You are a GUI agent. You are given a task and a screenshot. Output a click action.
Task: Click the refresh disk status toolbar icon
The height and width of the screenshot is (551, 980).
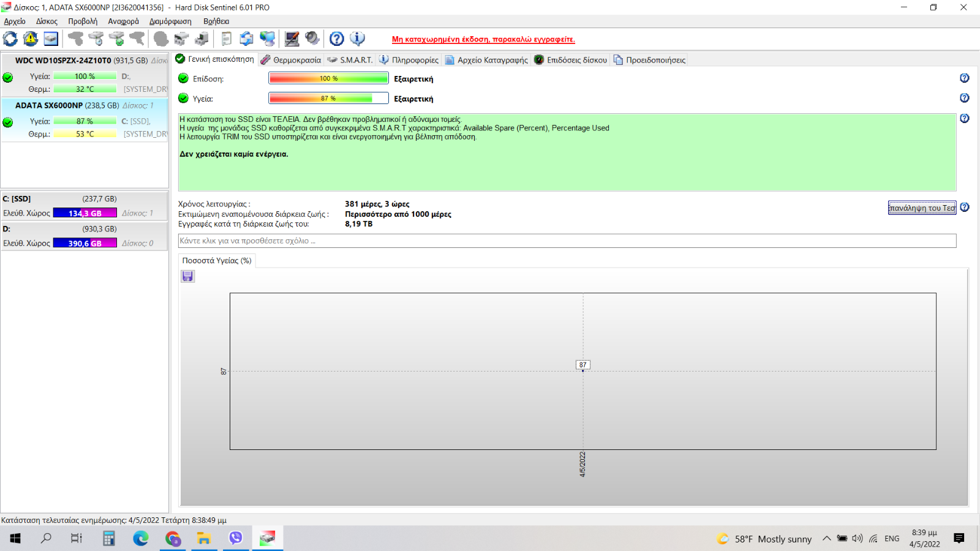tap(10, 39)
